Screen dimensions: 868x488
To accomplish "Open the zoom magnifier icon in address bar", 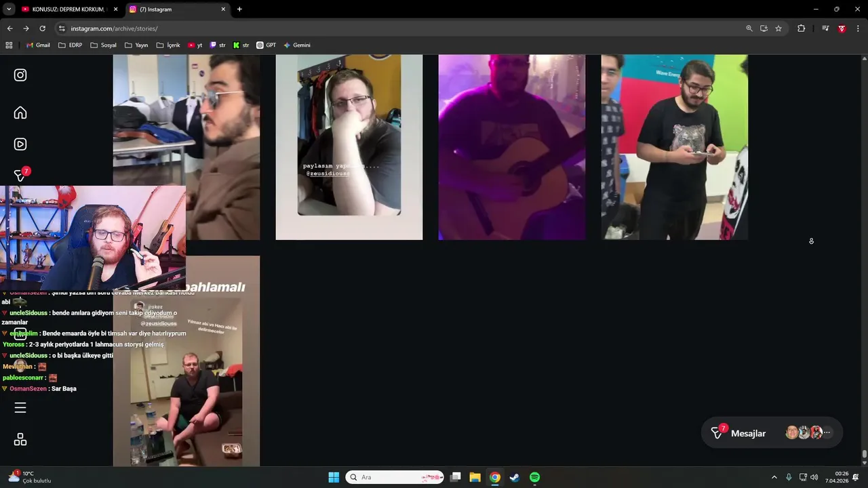I will (x=749, y=28).
